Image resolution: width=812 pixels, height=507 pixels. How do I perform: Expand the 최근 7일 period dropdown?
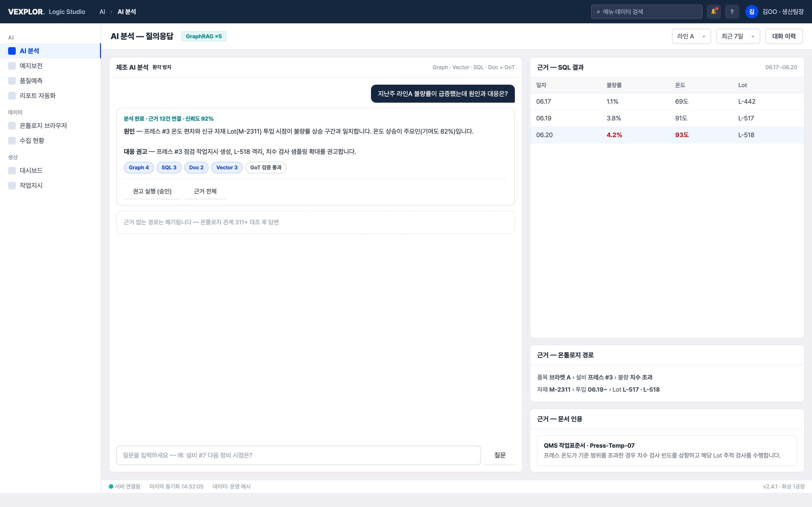(738, 36)
